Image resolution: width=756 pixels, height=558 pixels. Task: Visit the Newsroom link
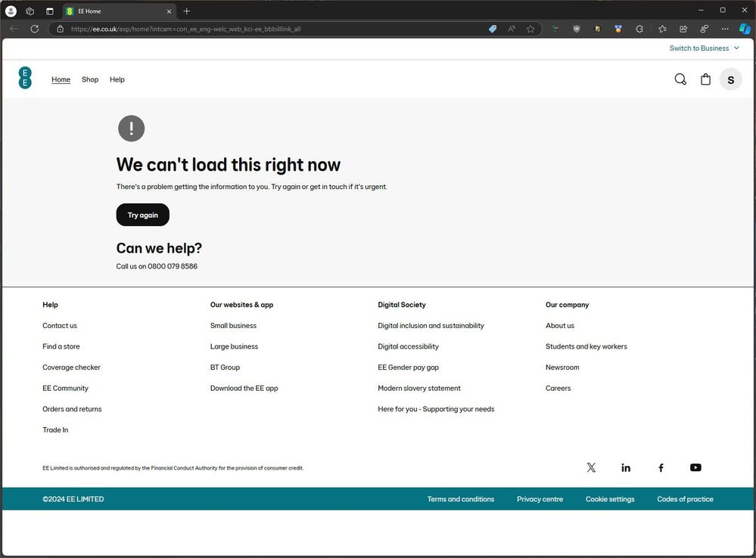(562, 367)
